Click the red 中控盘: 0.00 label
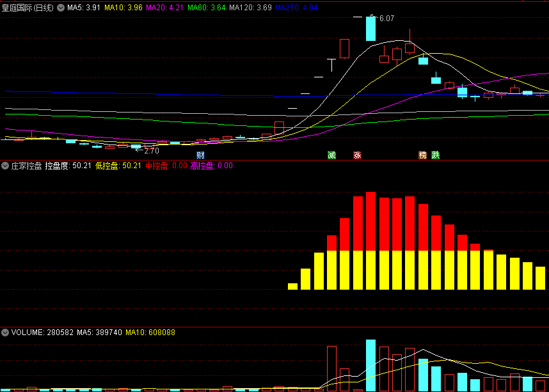549x392 pixels. [x=166, y=166]
